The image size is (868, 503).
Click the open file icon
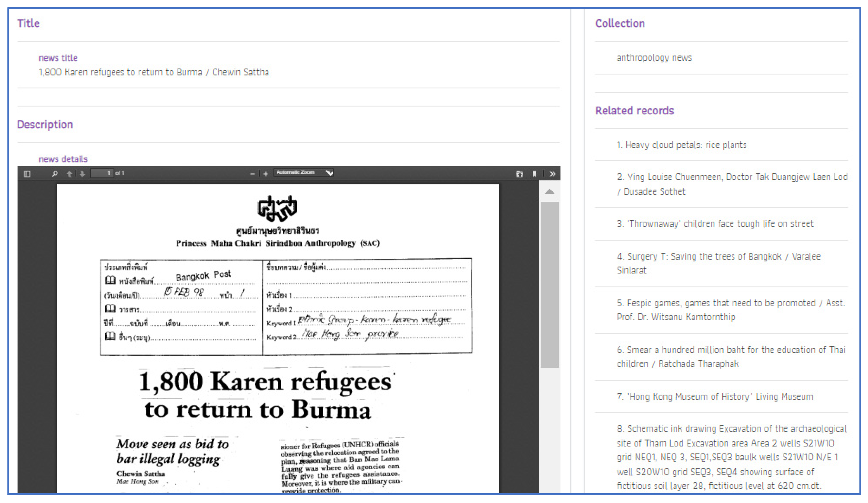coord(519,174)
